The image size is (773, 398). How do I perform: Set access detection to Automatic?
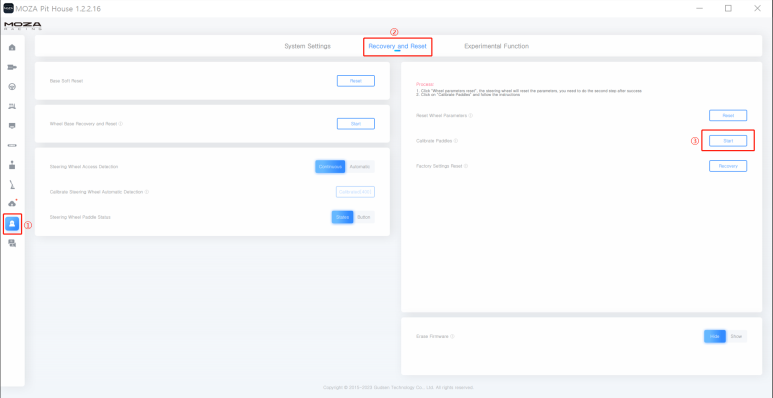point(360,167)
